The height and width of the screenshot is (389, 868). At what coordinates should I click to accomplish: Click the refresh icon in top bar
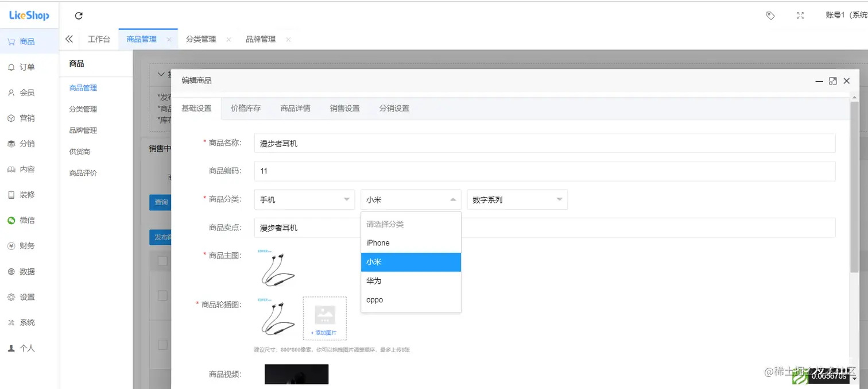click(x=79, y=16)
